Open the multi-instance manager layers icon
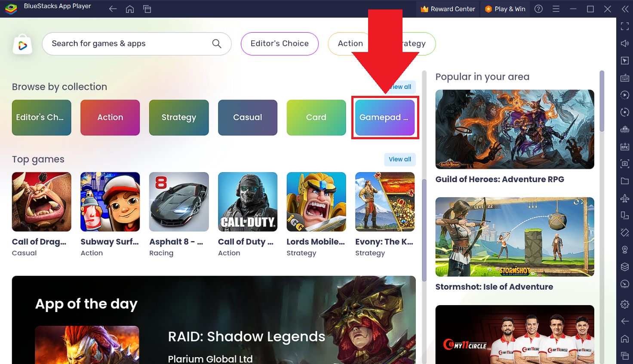The image size is (633, 364). point(625,267)
